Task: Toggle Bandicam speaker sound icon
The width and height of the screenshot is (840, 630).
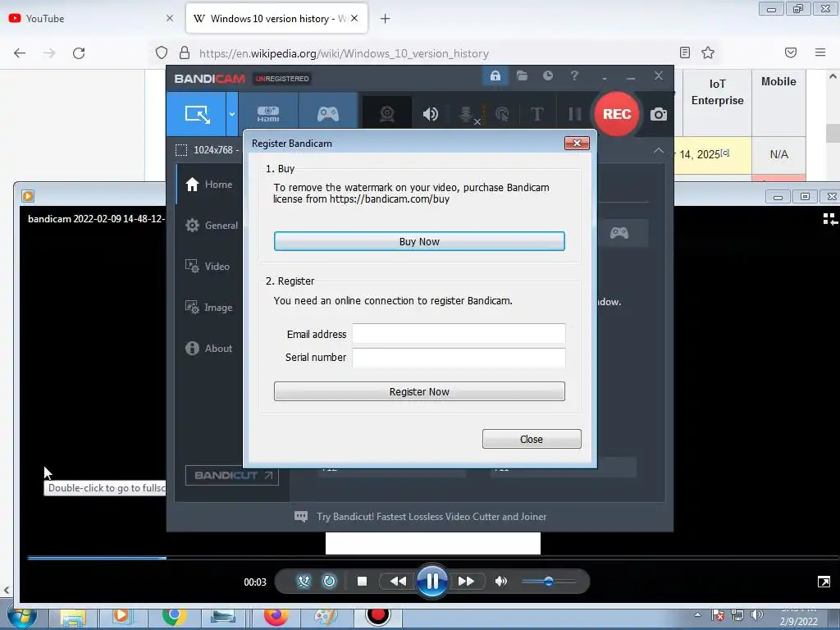Action: tap(430, 114)
